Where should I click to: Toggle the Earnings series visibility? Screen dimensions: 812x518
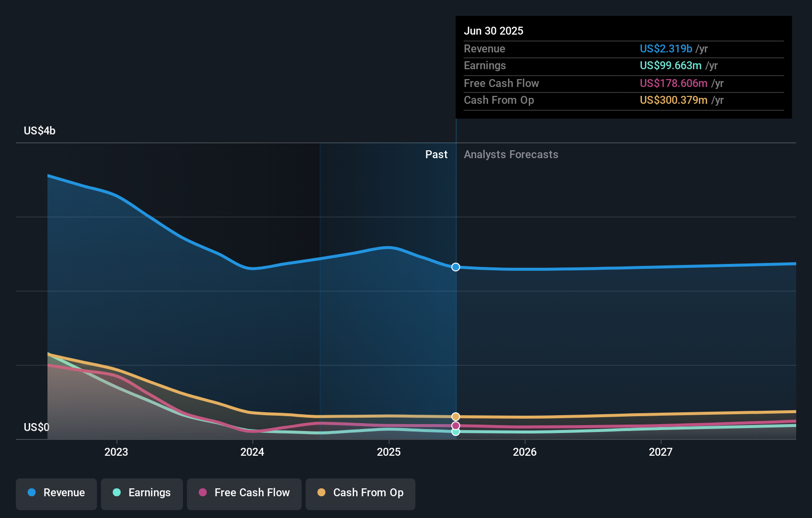click(x=142, y=493)
